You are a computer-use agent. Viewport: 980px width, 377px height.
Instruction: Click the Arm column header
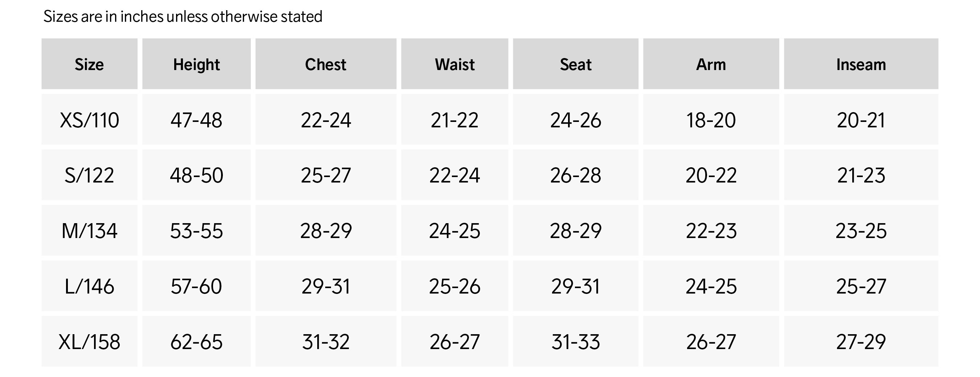coord(711,64)
